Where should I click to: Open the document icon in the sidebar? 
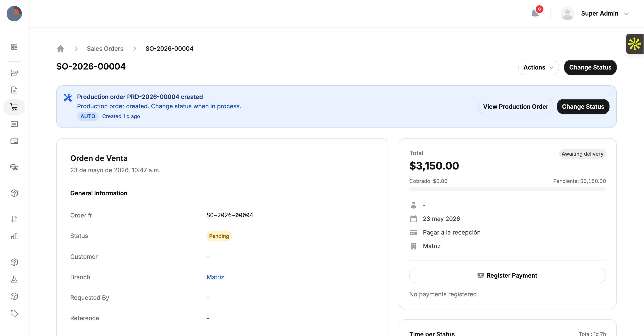pos(14,90)
